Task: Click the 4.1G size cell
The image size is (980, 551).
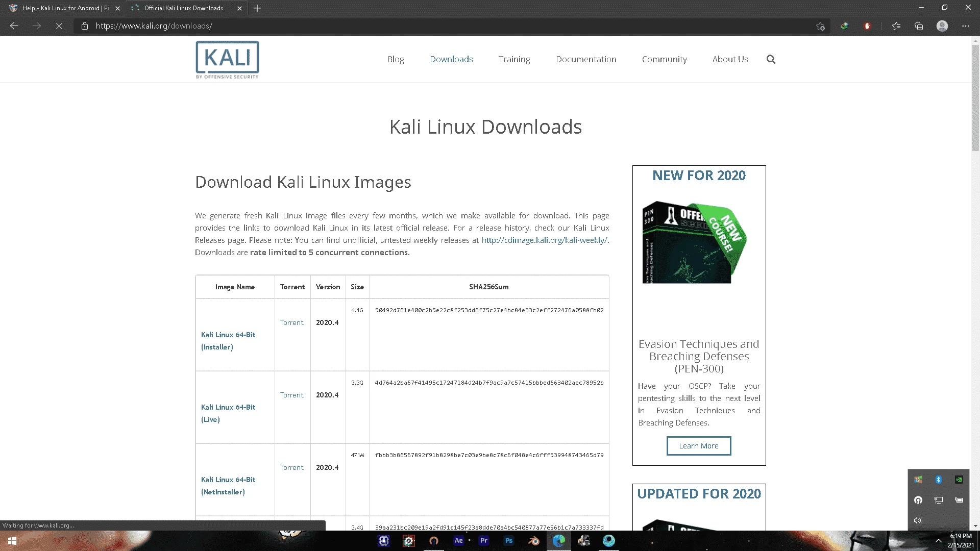Action: (x=357, y=310)
